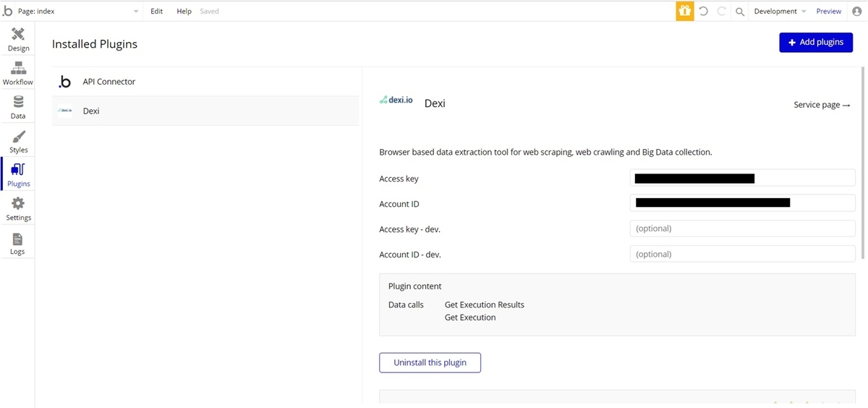Open the Development version dropdown

click(780, 12)
